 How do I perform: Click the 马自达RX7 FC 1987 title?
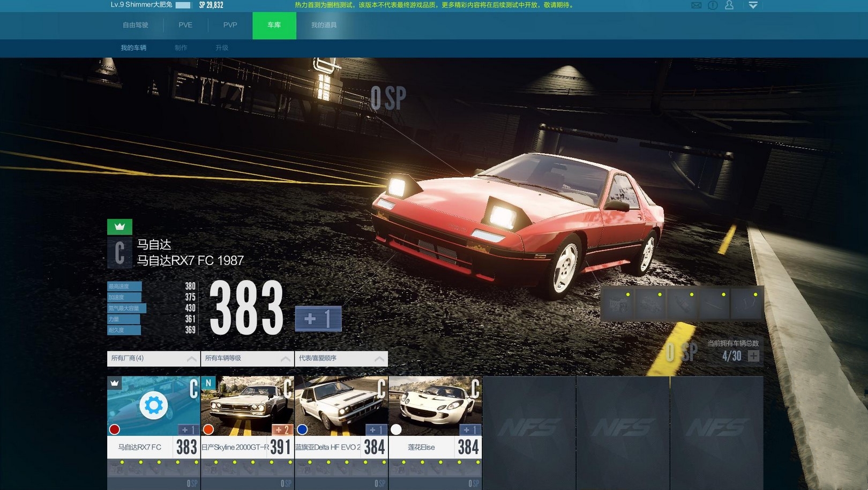point(190,260)
